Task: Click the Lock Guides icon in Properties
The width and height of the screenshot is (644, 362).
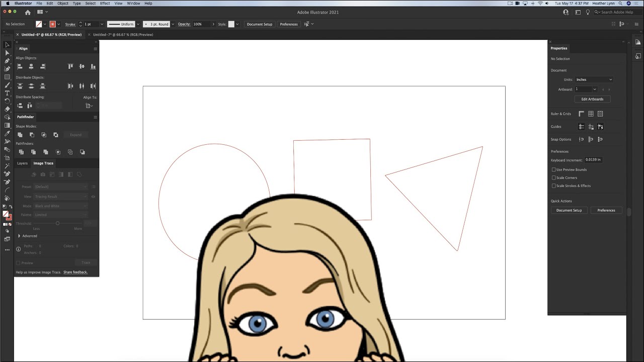Action: pos(591,127)
